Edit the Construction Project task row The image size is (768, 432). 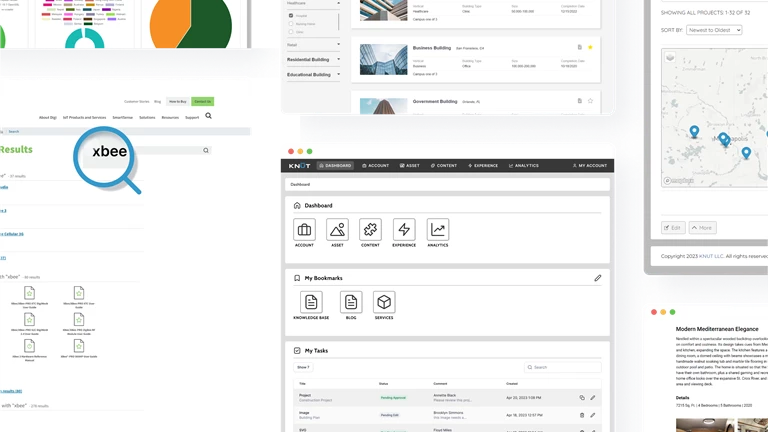[x=593, y=398]
